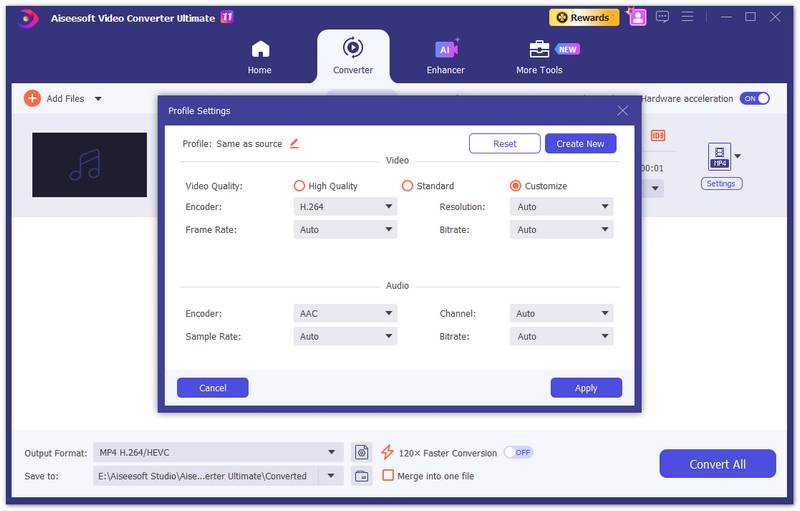Toggle the 120× Faster Conversion switch
The height and width of the screenshot is (511, 800).
pos(518,453)
